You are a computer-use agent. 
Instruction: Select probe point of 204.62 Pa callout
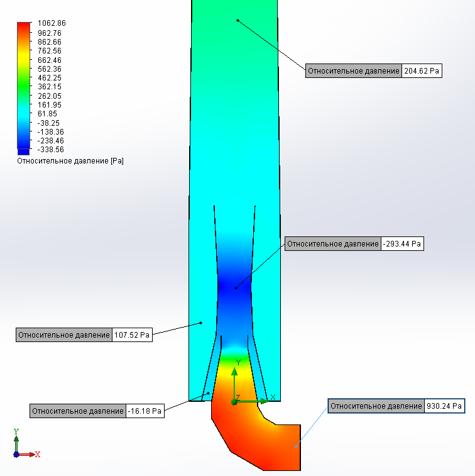[x=237, y=21]
